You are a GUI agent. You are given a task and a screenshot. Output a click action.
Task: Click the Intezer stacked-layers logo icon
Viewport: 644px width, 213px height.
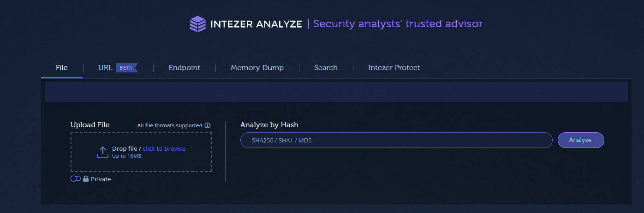click(197, 24)
